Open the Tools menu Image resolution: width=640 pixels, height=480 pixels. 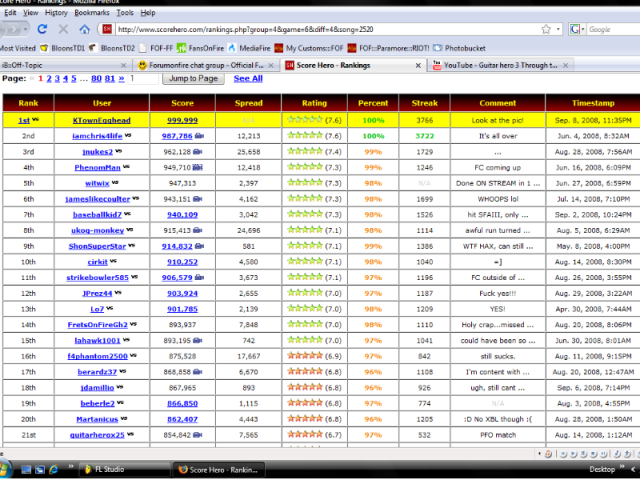[125, 13]
